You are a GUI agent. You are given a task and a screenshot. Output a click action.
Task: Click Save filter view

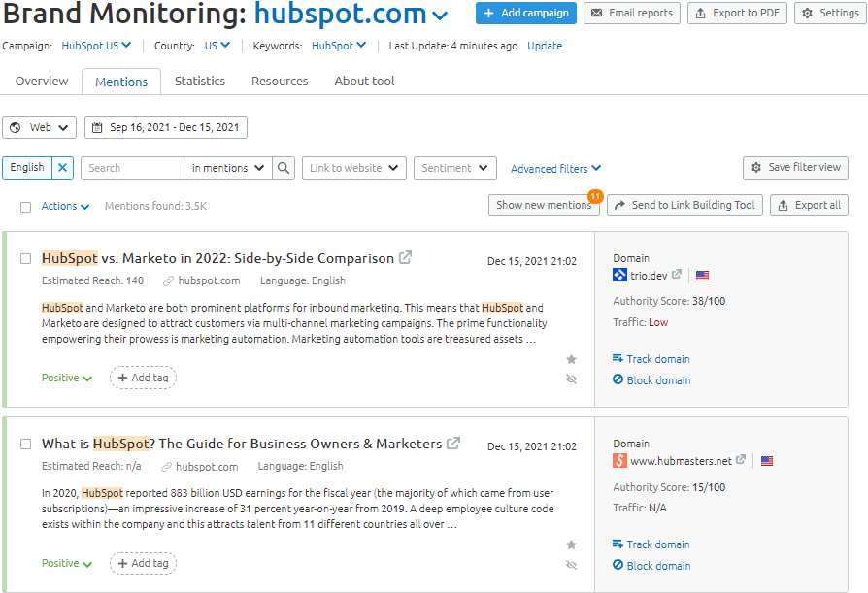795,168
